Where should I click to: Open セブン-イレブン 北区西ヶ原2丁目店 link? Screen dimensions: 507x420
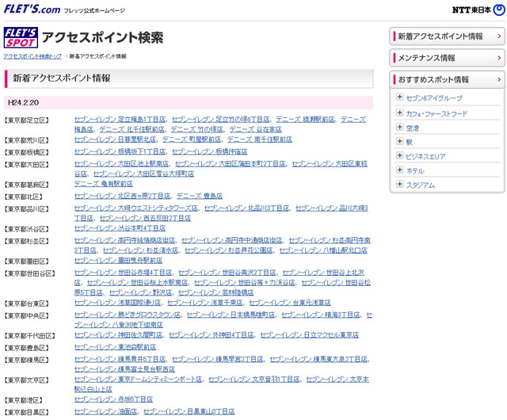(122, 196)
